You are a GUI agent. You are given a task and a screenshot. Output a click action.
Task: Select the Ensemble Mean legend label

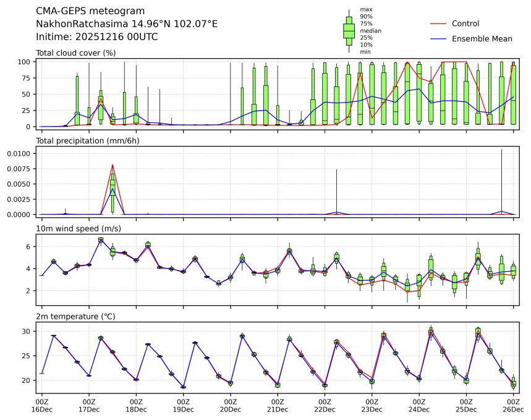[482, 39]
